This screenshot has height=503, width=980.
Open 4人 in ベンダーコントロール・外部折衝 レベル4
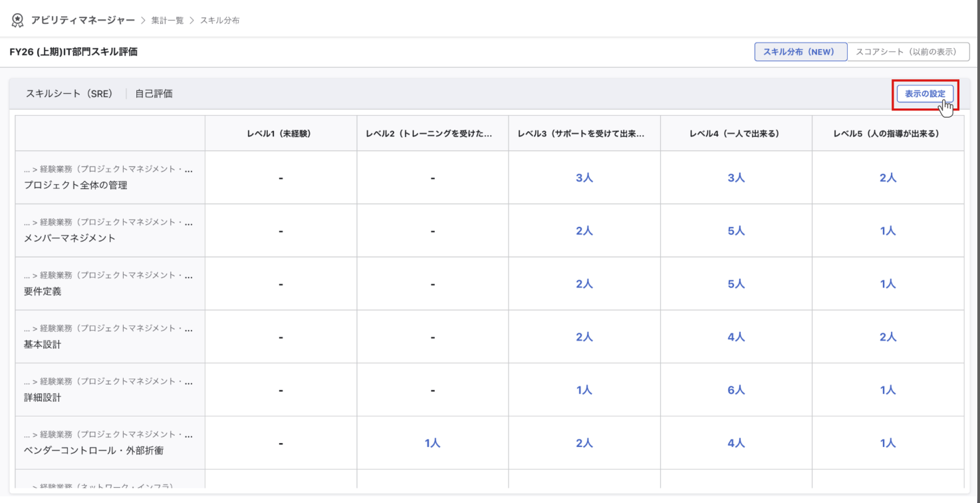[x=736, y=443]
